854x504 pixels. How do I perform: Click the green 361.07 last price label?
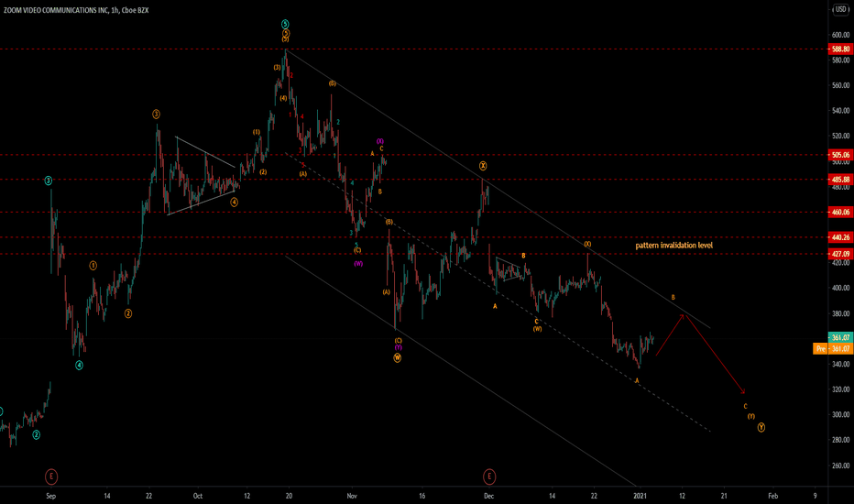coord(840,337)
